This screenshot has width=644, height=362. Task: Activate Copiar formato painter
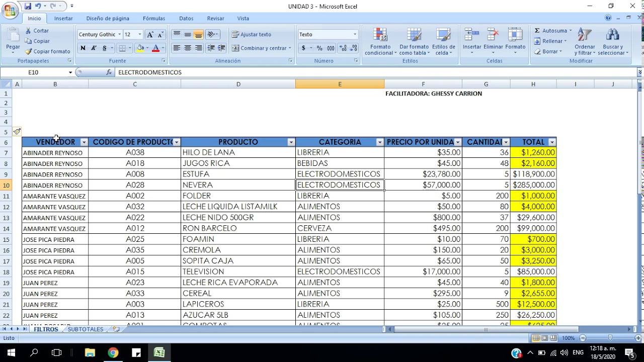tap(48, 51)
